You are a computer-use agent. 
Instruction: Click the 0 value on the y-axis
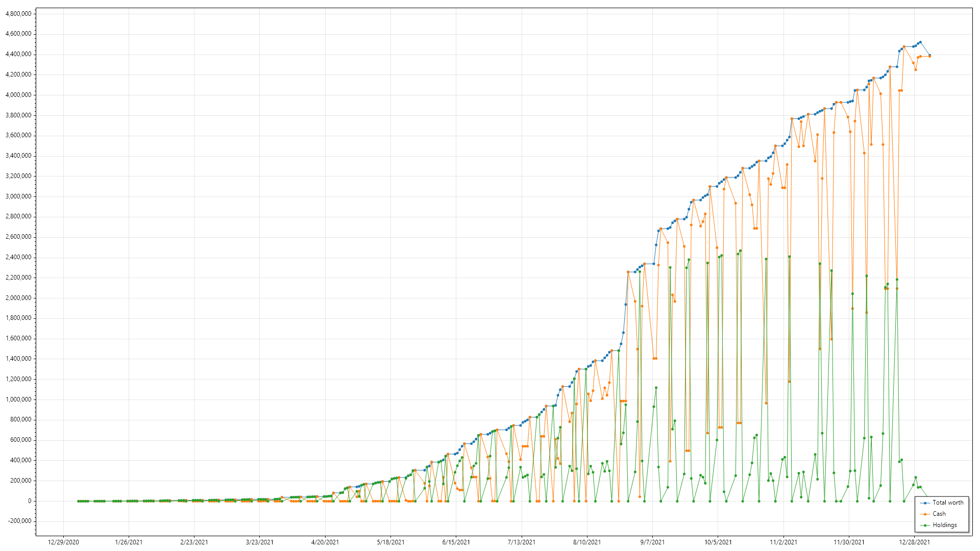coord(30,501)
